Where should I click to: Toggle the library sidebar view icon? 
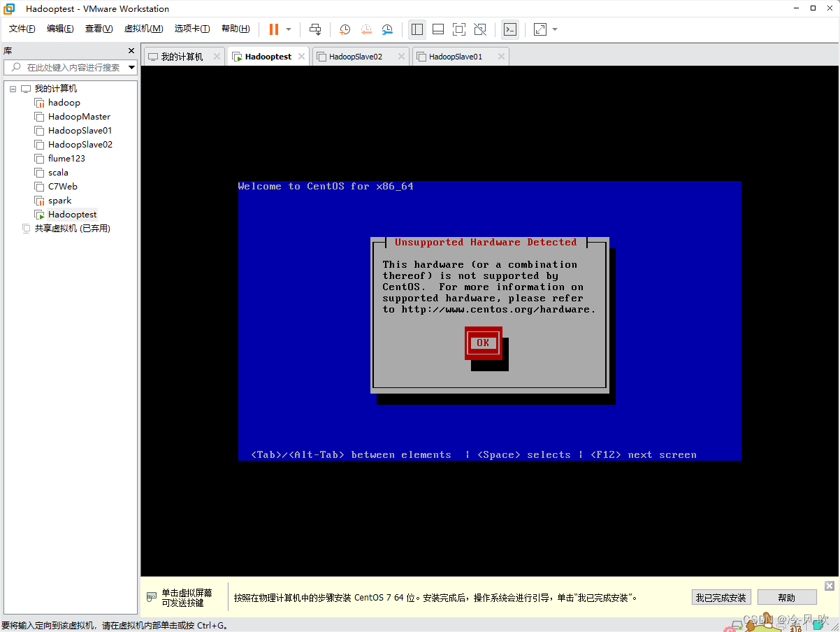click(x=417, y=29)
